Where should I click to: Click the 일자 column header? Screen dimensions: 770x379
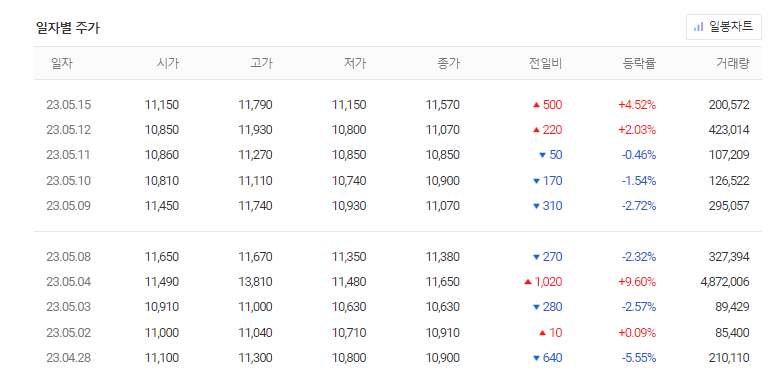click(x=62, y=63)
